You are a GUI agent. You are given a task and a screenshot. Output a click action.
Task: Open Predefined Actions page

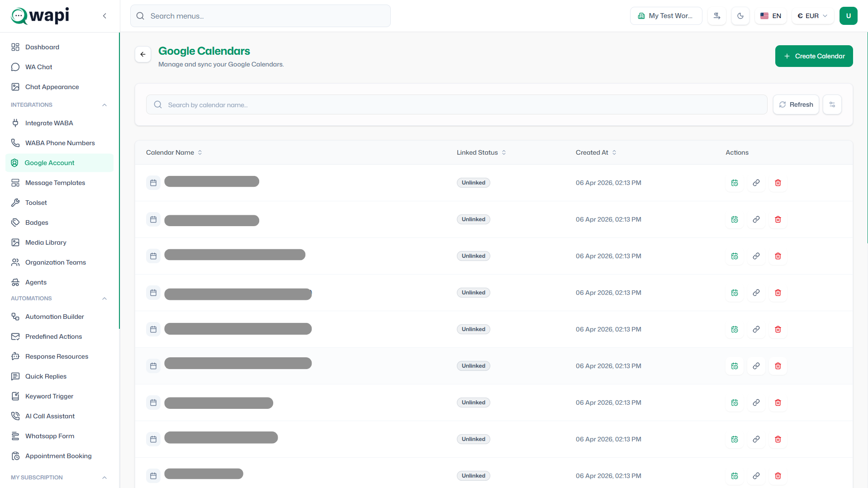pos(60,336)
